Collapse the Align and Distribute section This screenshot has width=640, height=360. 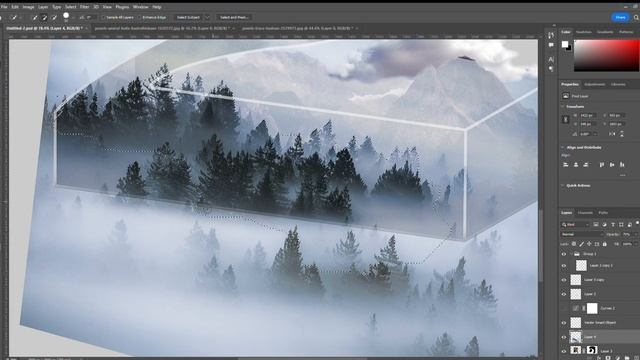pos(563,147)
